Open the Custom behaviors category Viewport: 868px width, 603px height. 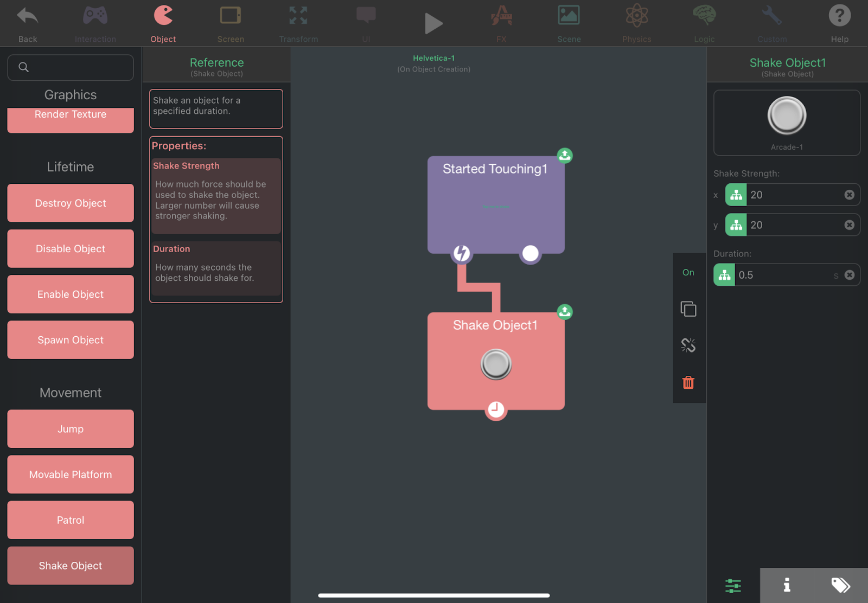(x=772, y=23)
